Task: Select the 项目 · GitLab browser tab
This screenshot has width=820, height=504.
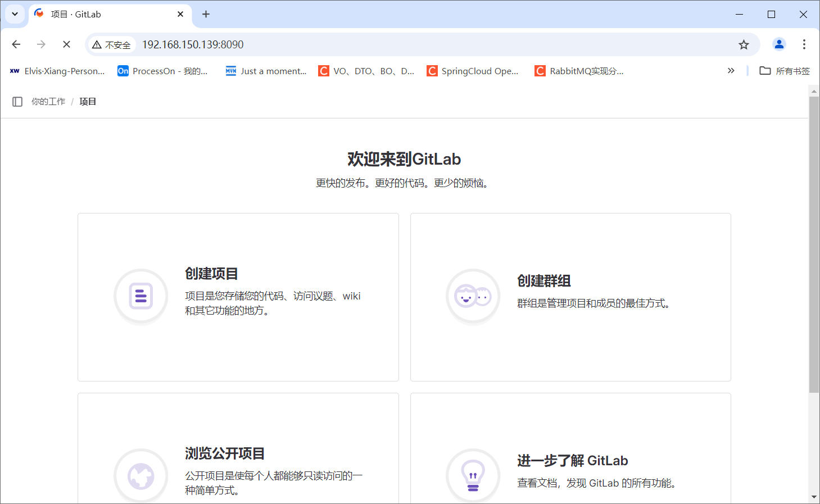Action: click(110, 14)
